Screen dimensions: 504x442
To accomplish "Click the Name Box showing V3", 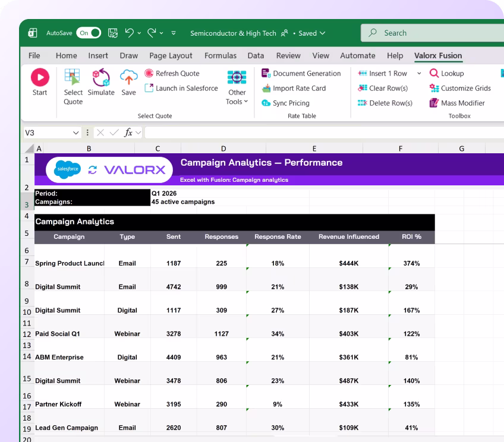I will coord(52,132).
